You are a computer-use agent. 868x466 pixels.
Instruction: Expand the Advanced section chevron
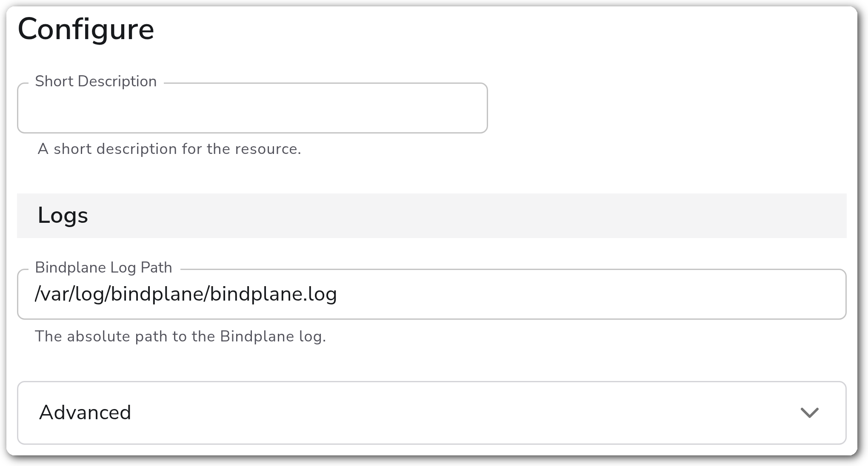(x=809, y=413)
